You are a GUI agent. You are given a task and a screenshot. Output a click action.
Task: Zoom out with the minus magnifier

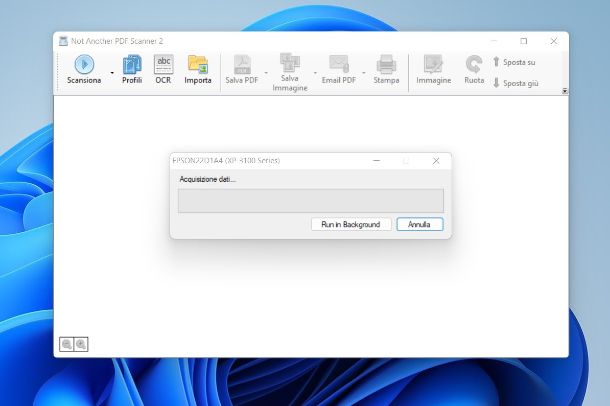[67, 344]
